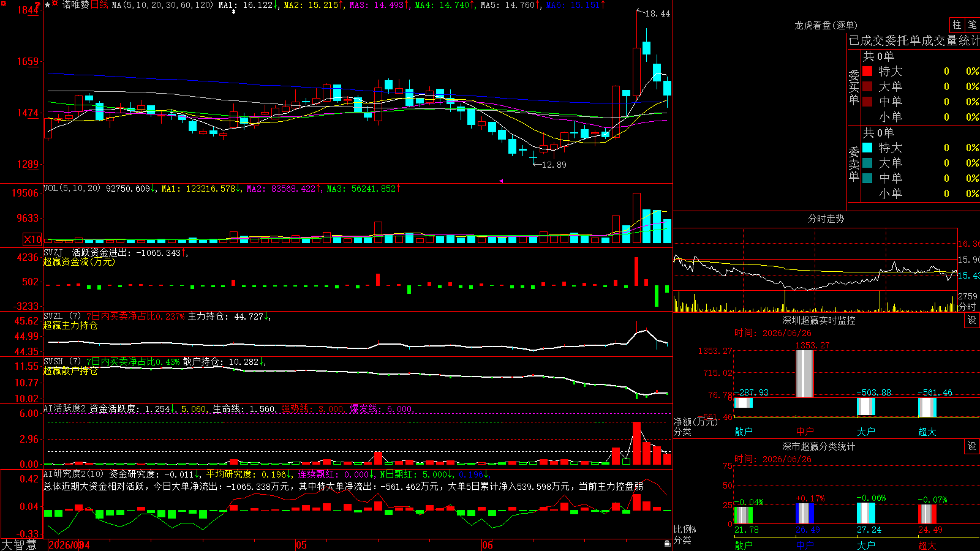This screenshot has height=551, width=980.
Task: Click the 大户 bar labeled -503.88
Action: click(866, 407)
